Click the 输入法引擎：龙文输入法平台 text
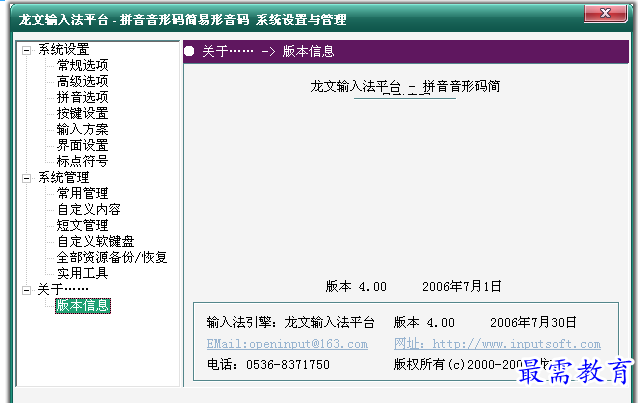 coord(291,322)
